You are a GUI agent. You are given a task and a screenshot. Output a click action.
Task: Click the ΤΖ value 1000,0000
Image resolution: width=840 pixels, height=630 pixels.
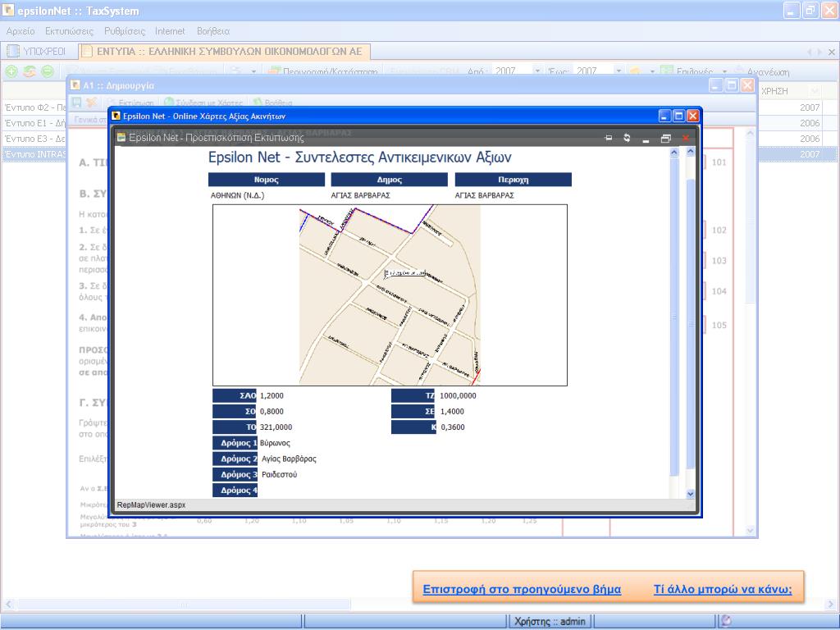pos(458,396)
